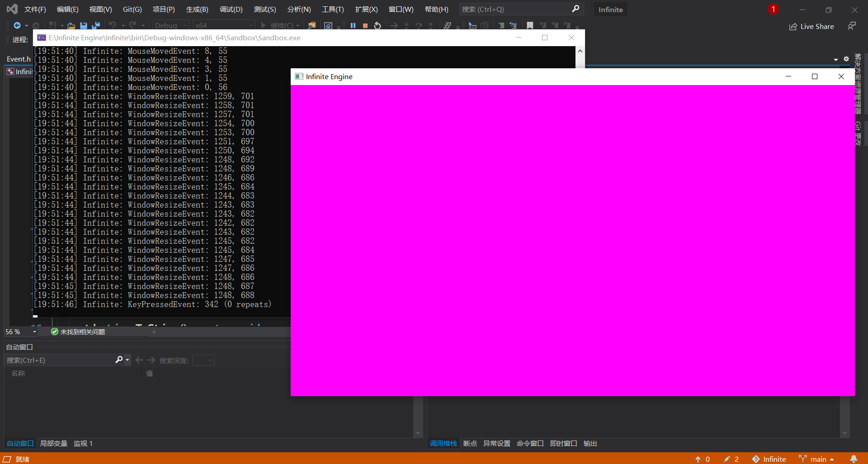
Task: Switch to the 监视 1 tab
Action: tap(83, 444)
